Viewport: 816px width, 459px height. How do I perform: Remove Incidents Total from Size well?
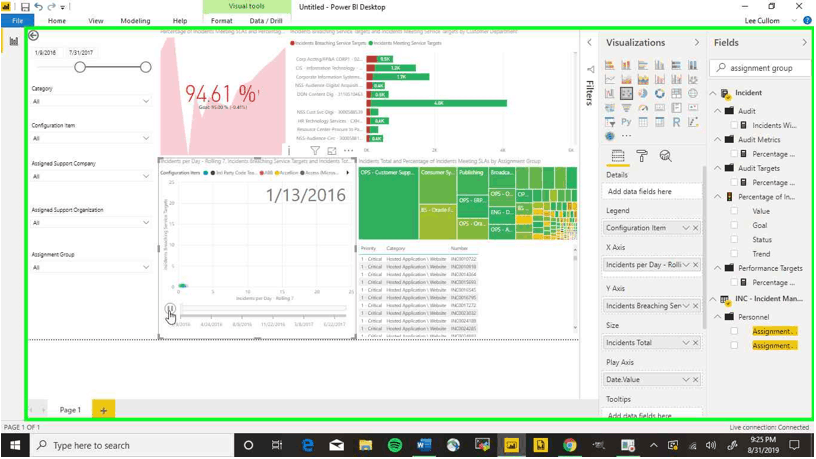[x=696, y=343]
